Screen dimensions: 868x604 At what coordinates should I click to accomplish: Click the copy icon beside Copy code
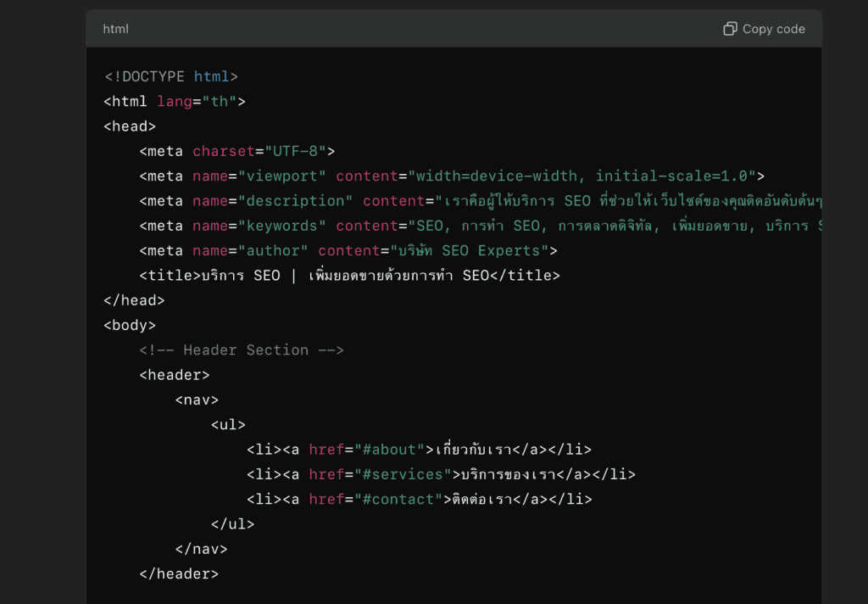pyautogui.click(x=729, y=29)
